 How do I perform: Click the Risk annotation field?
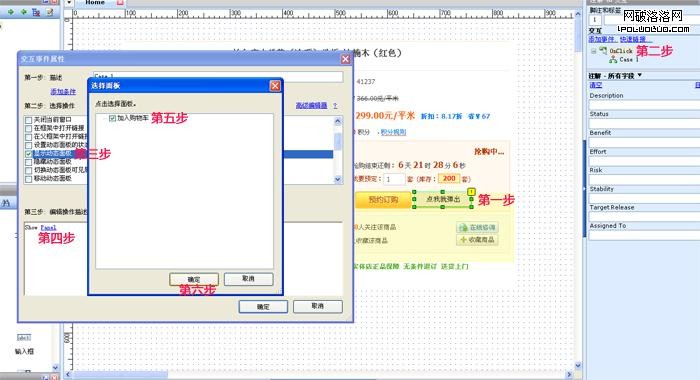coord(645,180)
